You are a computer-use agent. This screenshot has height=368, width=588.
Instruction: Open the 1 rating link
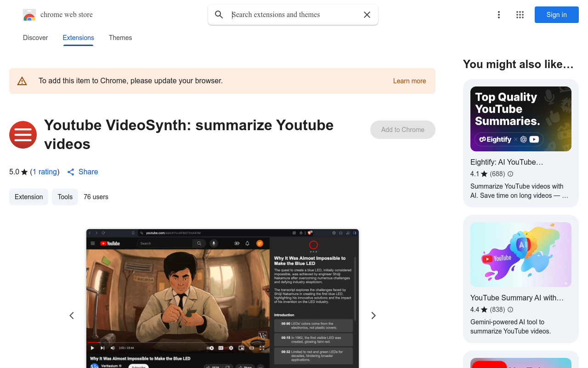[45, 172]
